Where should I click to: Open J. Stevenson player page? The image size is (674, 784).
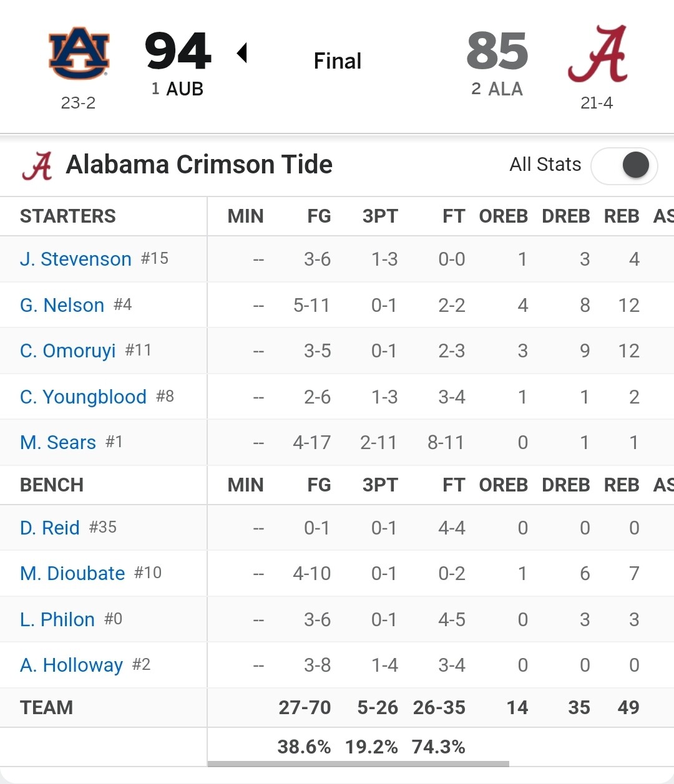pos(76,259)
